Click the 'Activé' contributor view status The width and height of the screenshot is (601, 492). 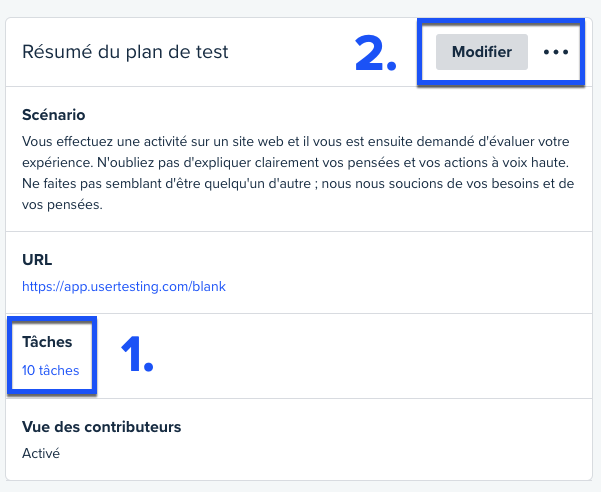coord(41,453)
